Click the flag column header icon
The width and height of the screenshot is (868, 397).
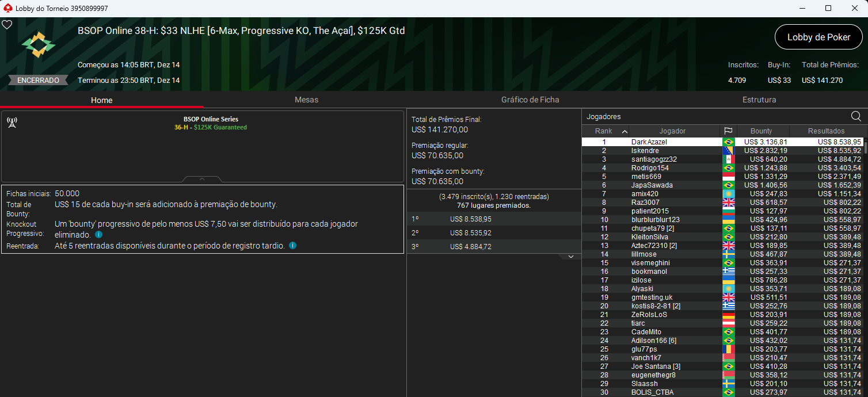(x=729, y=131)
